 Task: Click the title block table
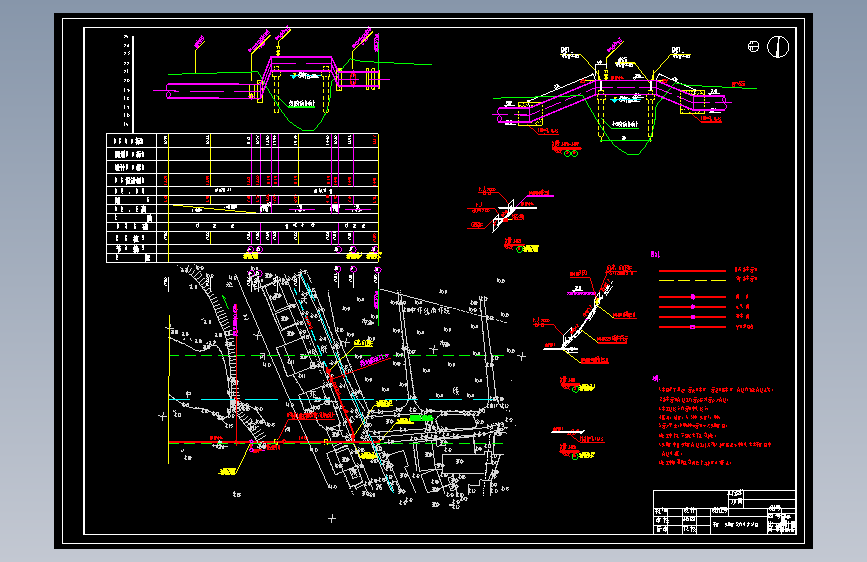pyautogui.click(x=724, y=512)
